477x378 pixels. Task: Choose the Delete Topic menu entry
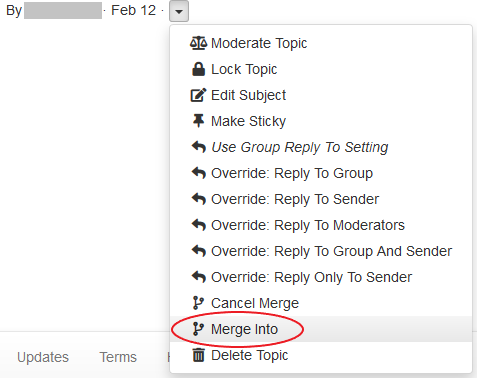click(321, 355)
